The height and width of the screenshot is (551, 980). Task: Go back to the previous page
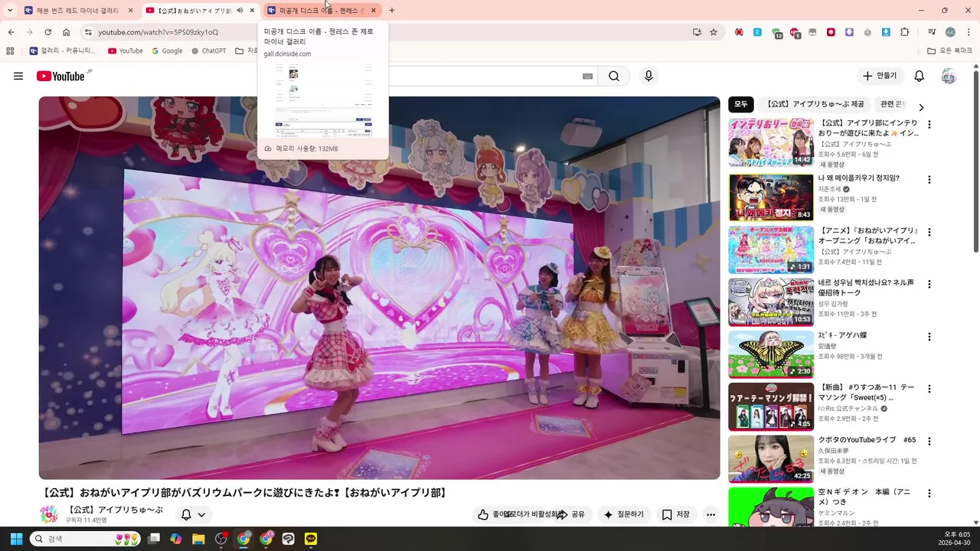[11, 32]
